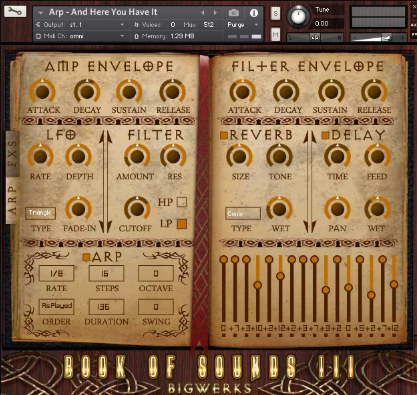417x395 pixels.
Task: Click the instrument volume slider
Action: (379, 37)
